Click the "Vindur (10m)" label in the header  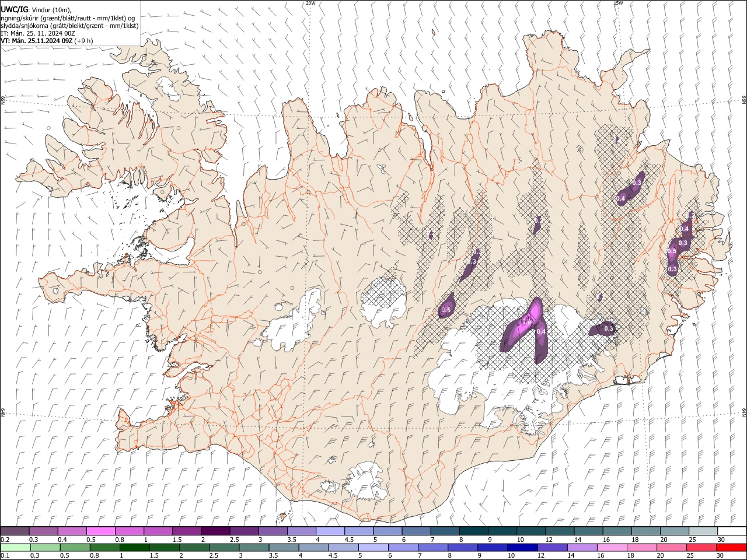click(51, 9)
